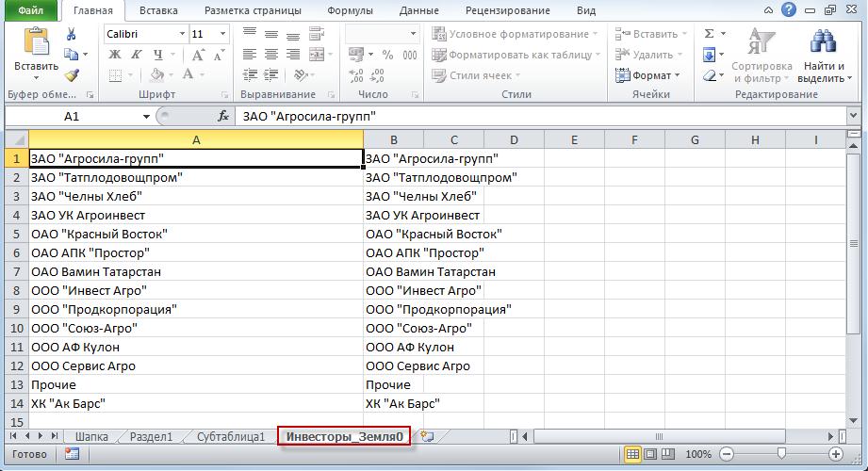The height and width of the screenshot is (471, 868).
Task: Toggle underline Ч formatting
Action: pos(158,55)
